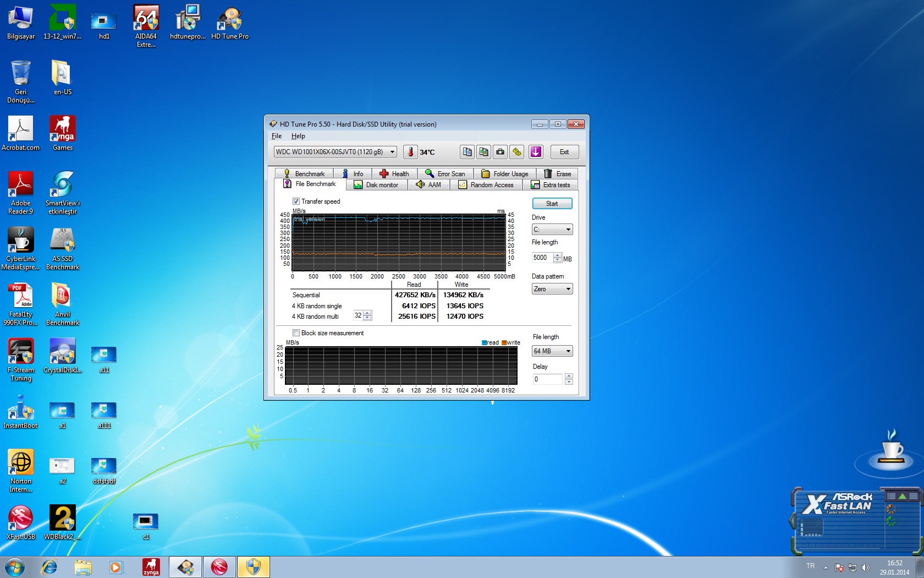Open the Data pattern Zero dropdown
The width and height of the screenshot is (924, 578).
point(552,289)
